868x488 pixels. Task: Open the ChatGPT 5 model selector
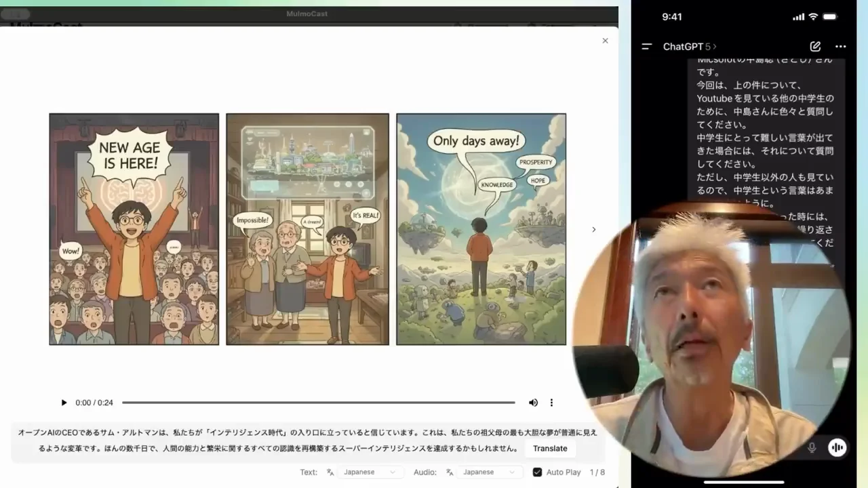[690, 47]
